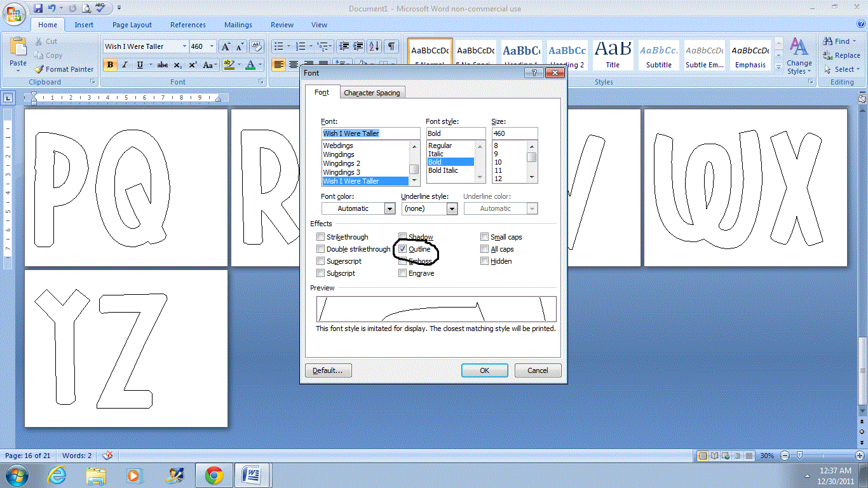Confirm the Font dialog with OK
The image size is (868, 488).
tap(485, 370)
